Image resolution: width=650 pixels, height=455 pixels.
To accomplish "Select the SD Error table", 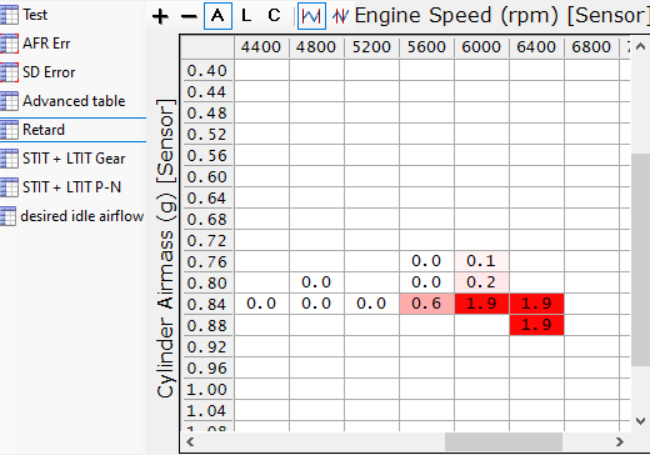I will coord(49,72).
